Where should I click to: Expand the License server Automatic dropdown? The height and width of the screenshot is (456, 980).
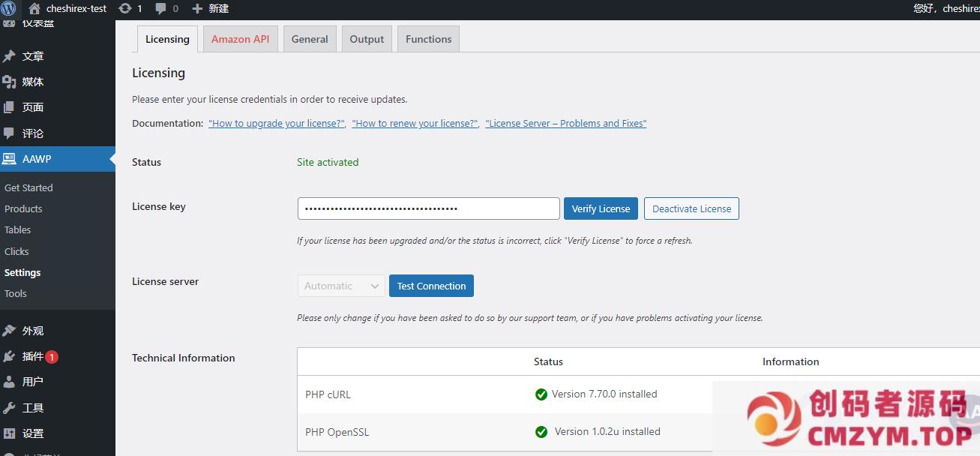[340, 286]
